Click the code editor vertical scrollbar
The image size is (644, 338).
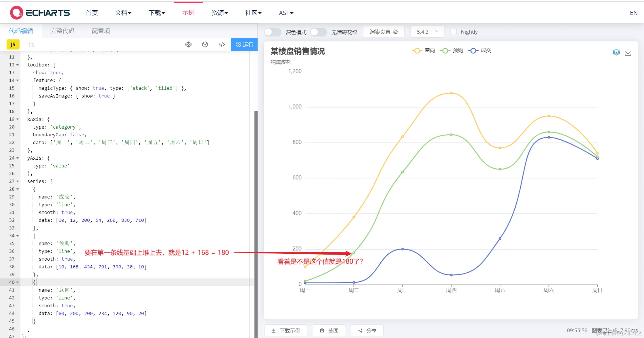coord(256,201)
